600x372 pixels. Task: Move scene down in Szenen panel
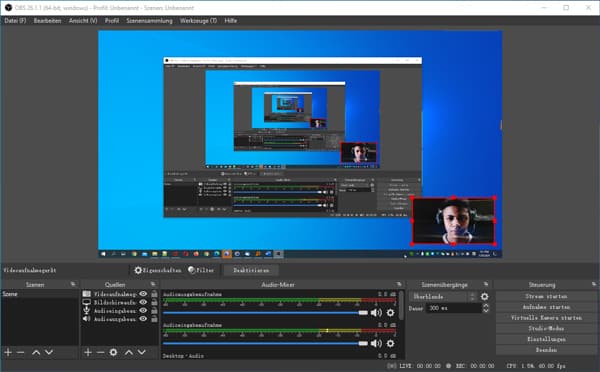click(49, 352)
